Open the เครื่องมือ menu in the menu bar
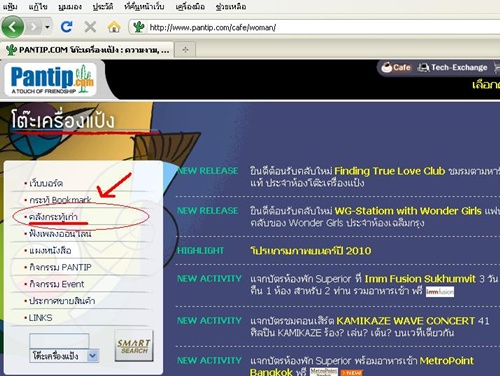This screenshot has height=376, width=500. pos(190,7)
